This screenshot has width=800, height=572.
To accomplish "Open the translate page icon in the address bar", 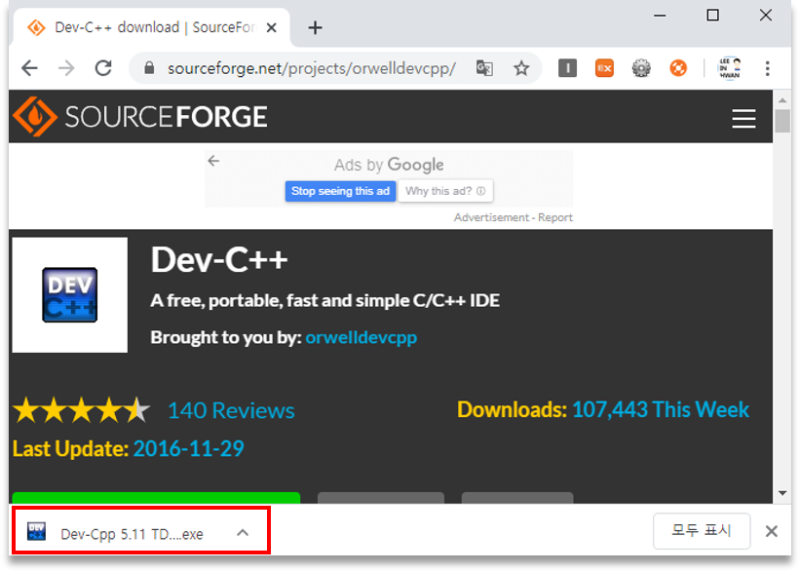I will [x=484, y=68].
